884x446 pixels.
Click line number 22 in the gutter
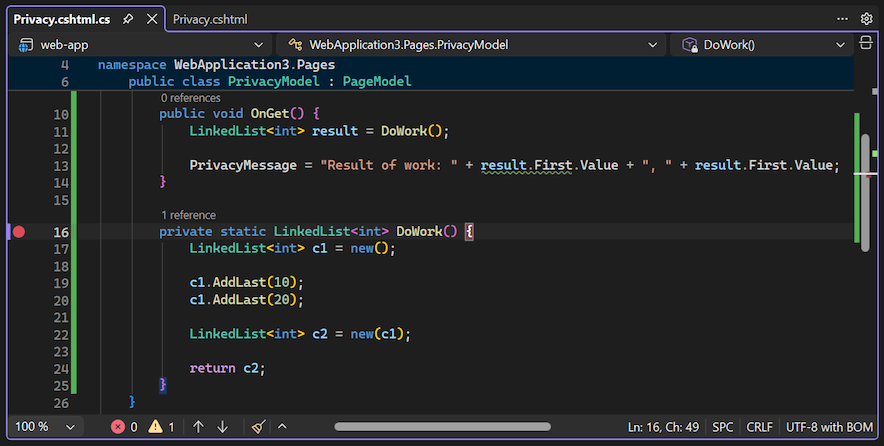61,335
